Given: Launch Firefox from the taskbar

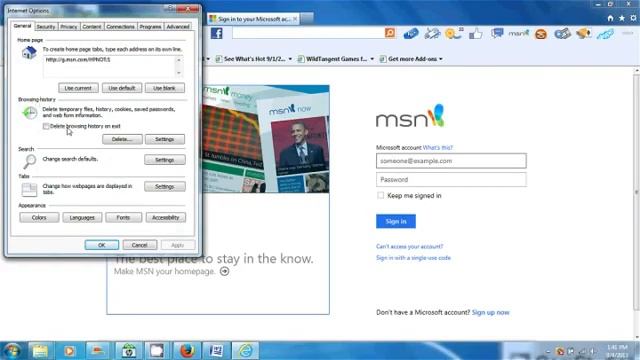Looking at the screenshot, I should (x=187, y=351).
